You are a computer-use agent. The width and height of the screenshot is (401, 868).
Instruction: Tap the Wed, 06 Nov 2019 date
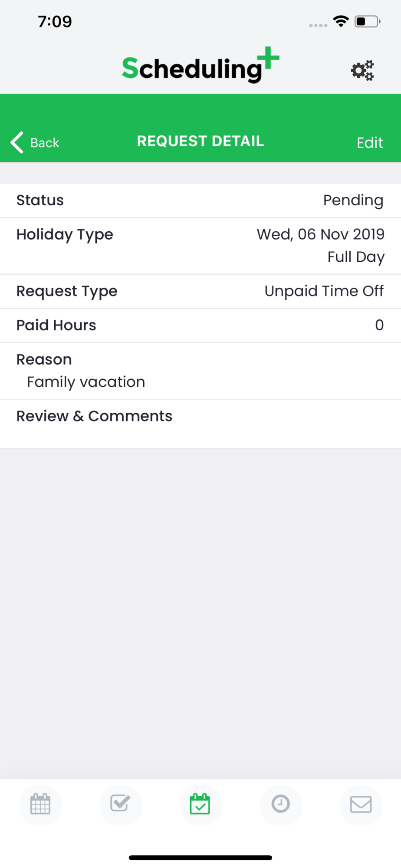pyautogui.click(x=320, y=234)
